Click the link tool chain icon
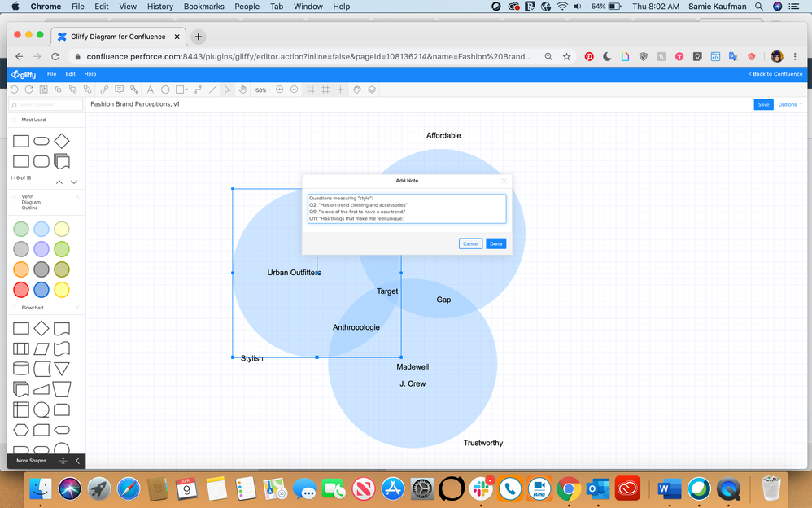Screen dimensions: 812x508 point(104,90)
